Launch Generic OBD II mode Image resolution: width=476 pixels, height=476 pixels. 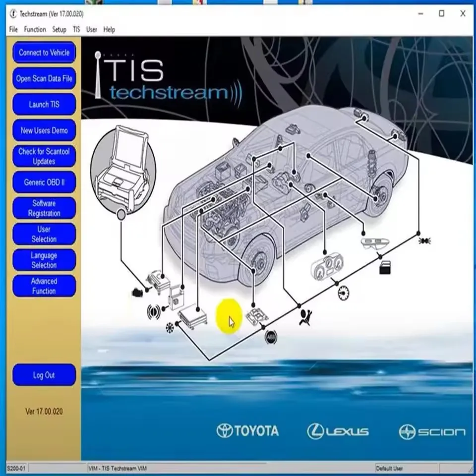pos(44,182)
